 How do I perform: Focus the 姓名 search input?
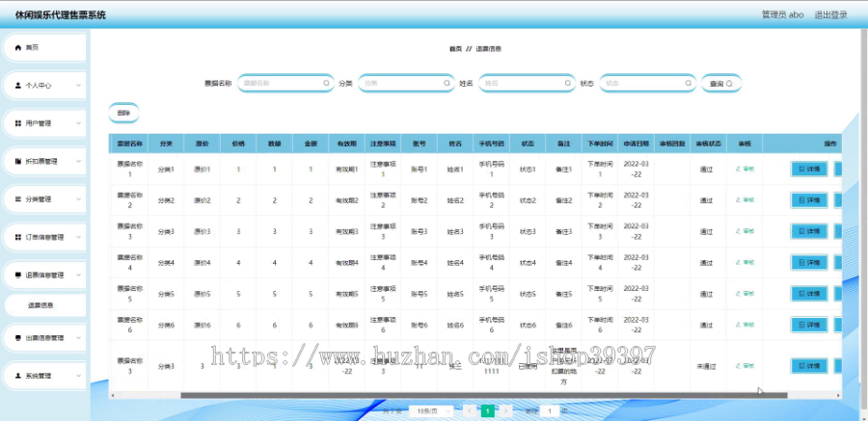point(527,83)
